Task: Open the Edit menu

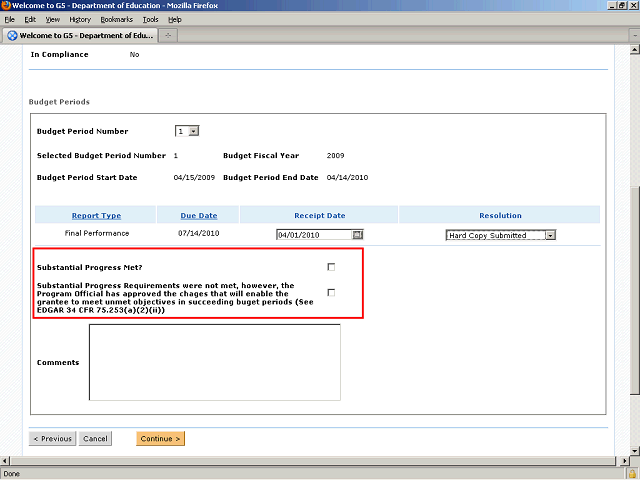Action: tap(30, 20)
